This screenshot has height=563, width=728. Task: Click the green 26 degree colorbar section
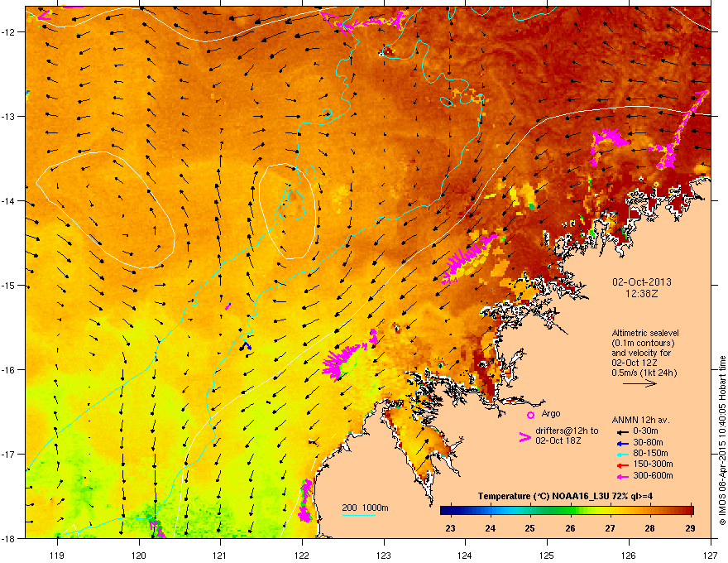point(570,511)
